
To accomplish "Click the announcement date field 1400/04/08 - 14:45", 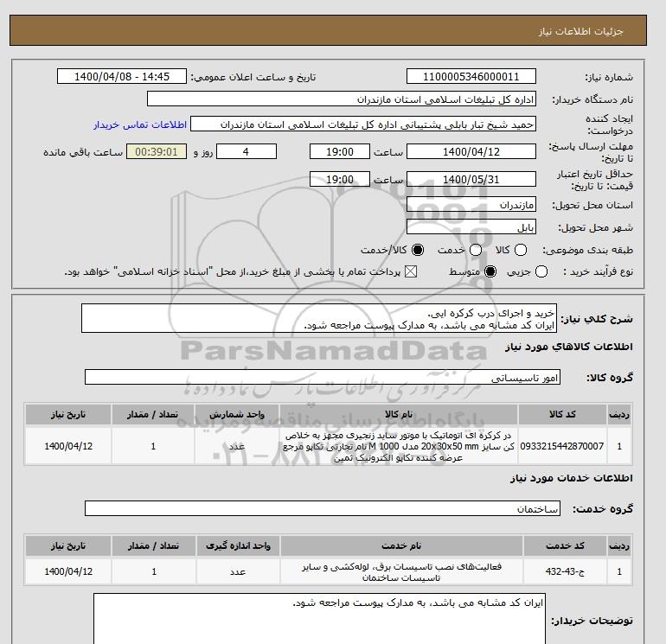I will click(x=122, y=76).
